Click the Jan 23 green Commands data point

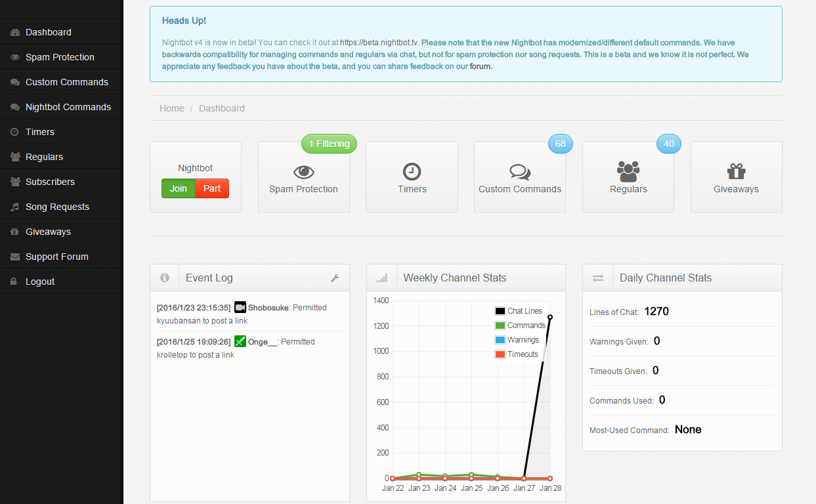[419, 474]
